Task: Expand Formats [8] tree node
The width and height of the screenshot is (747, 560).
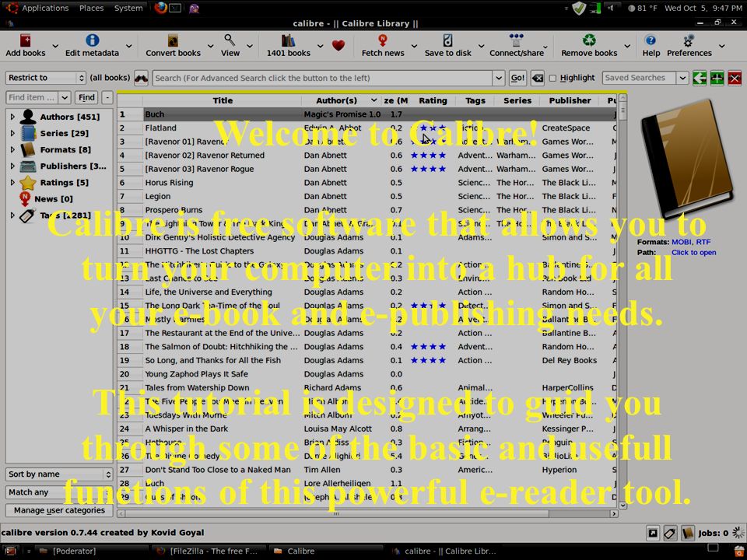Action: coord(12,149)
